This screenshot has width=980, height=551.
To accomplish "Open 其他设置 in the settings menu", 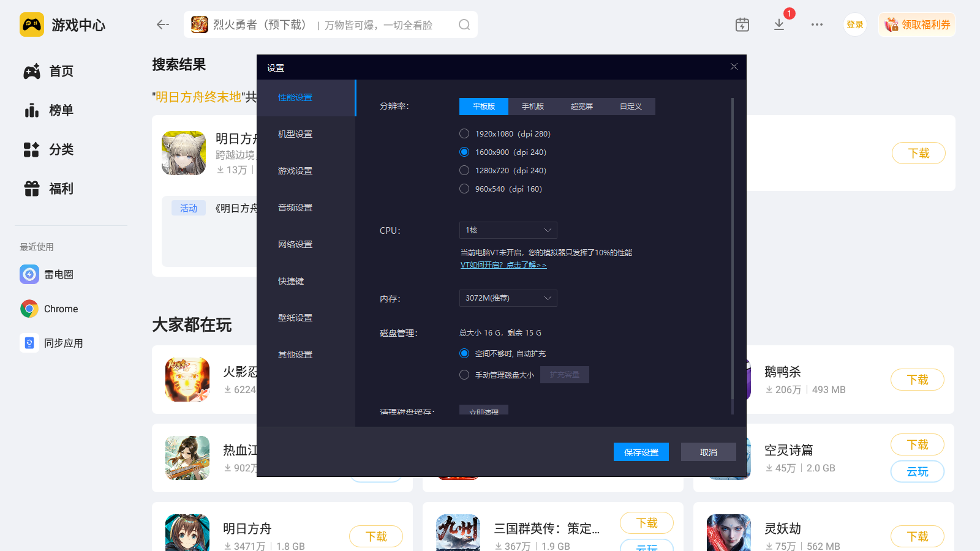I will click(x=306, y=355).
